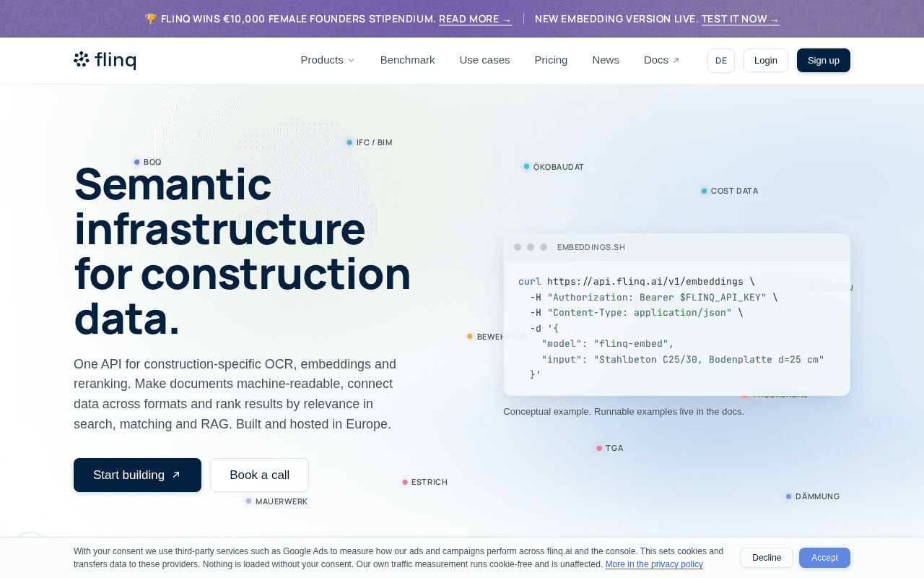Switch language with the DE toggle

(721, 61)
